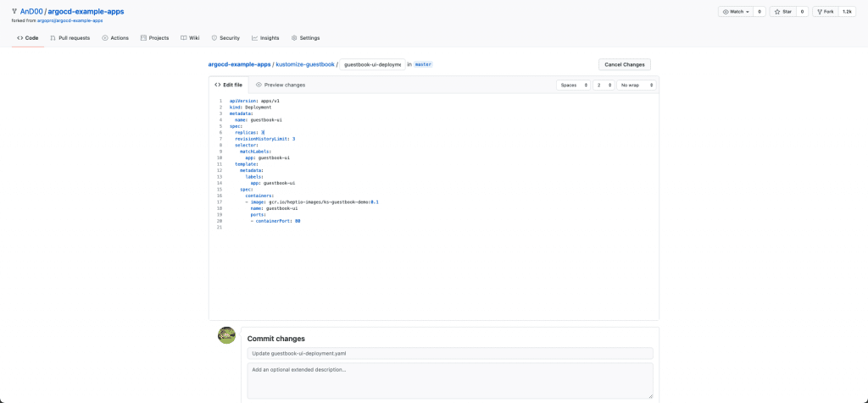Open the upstream argoproj/argocd-example-apps link
This screenshot has height=403, width=868.
tap(70, 20)
